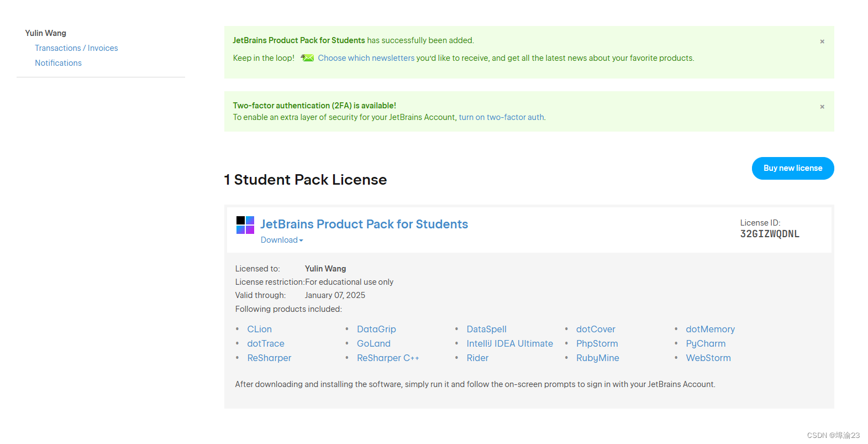Open the ReSharper C++ product link

(x=388, y=358)
